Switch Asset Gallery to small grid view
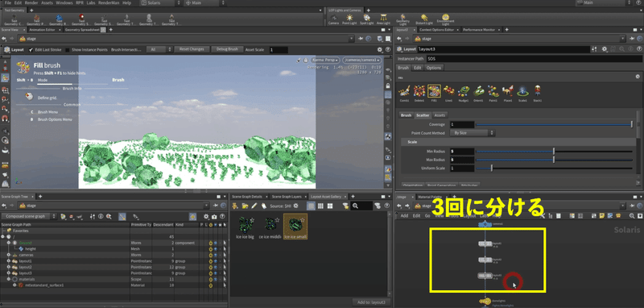 coord(320,206)
